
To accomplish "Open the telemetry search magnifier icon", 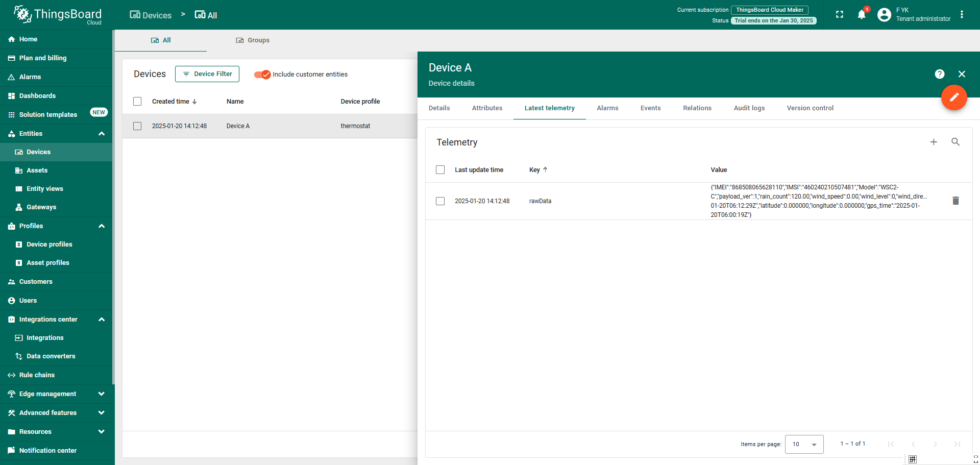I will point(955,142).
